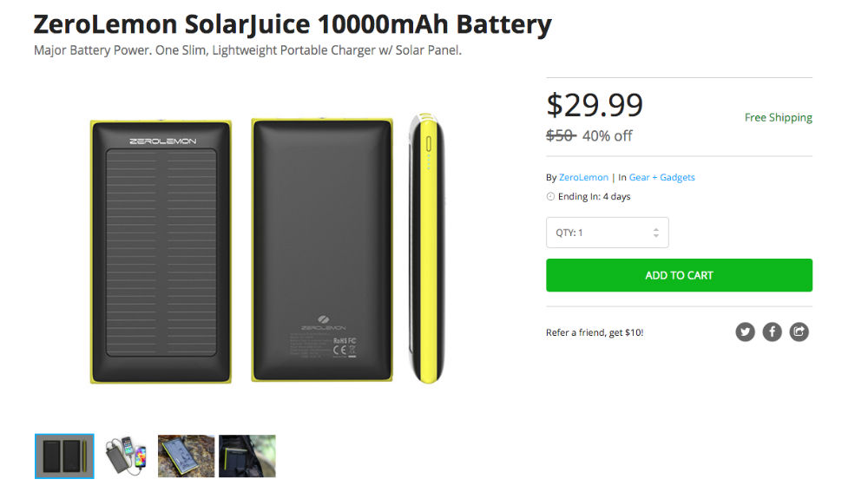Click the Free Shipping label
The width and height of the screenshot is (868, 486).
pos(778,117)
